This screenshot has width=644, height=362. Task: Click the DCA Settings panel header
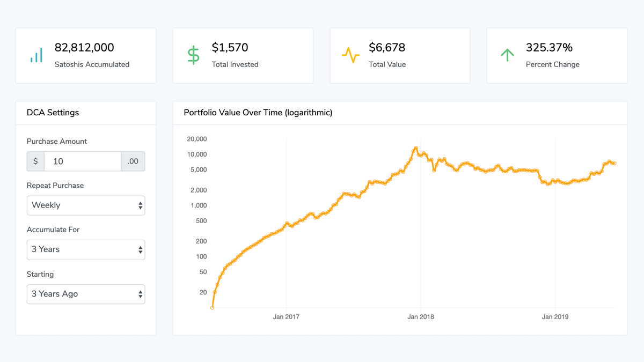click(x=53, y=113)
